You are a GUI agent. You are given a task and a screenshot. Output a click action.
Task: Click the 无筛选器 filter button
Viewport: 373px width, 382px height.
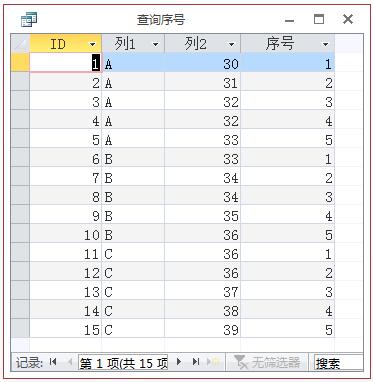tap(267, 362)
